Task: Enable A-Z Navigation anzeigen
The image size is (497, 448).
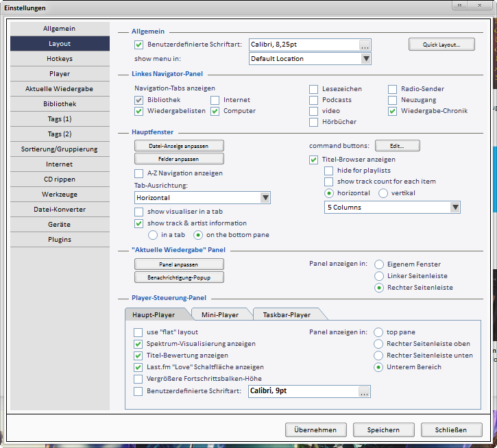Action: (139, 173)
